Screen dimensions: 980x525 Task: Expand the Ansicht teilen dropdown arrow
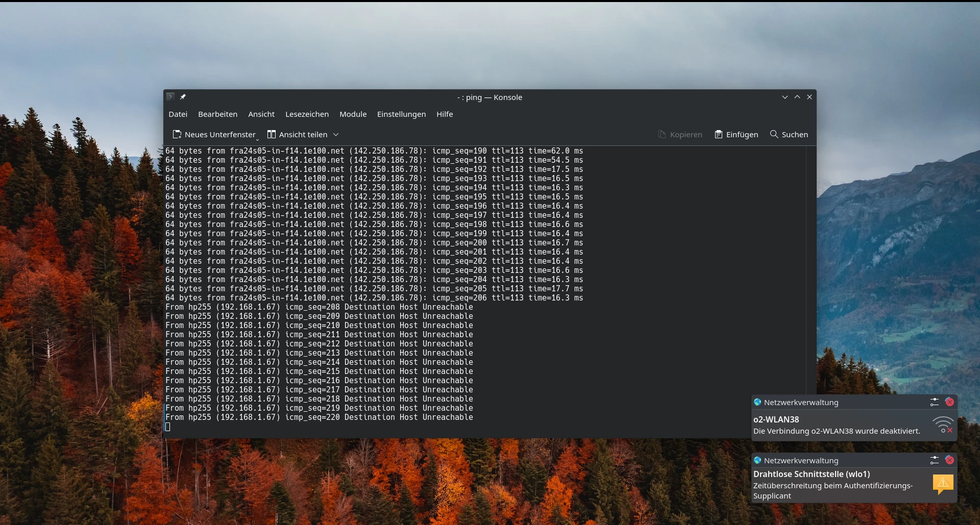pos(336,135)
